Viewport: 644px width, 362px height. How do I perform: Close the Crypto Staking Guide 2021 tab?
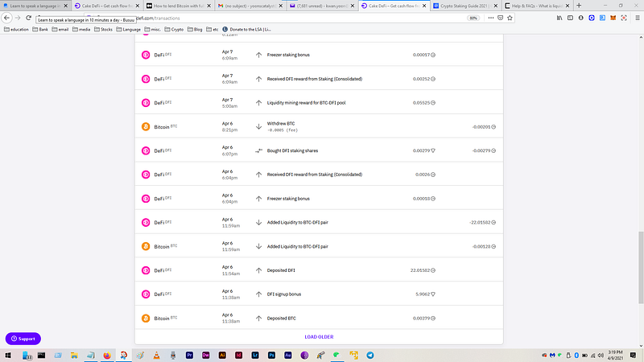click(495, 6)
